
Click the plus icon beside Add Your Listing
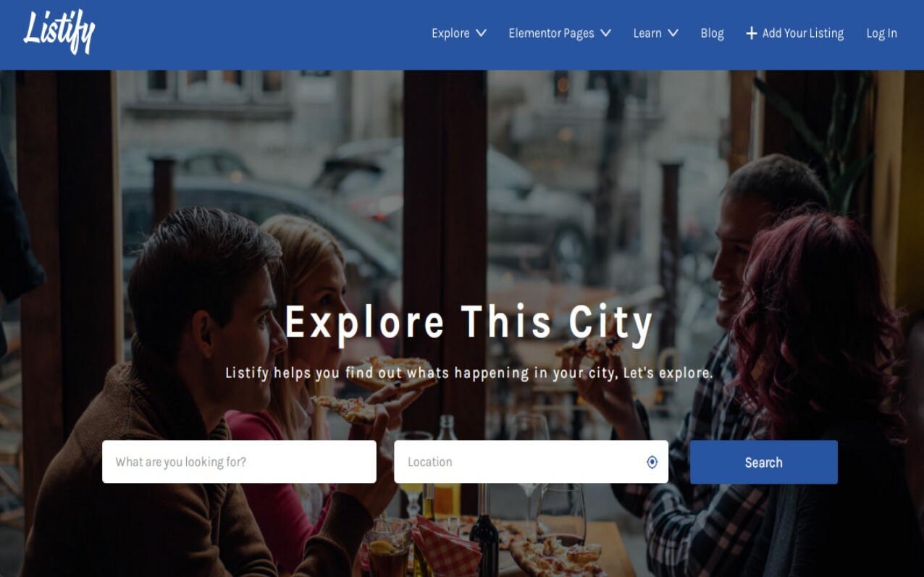pos(752,33)
